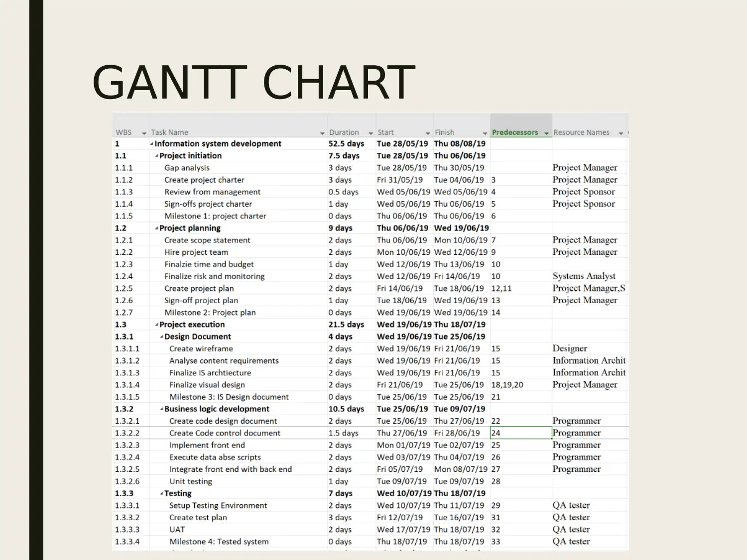The image size is (747, 560).
Task: Select the Finalize visual design task
Action: click(x=207, y=385)
